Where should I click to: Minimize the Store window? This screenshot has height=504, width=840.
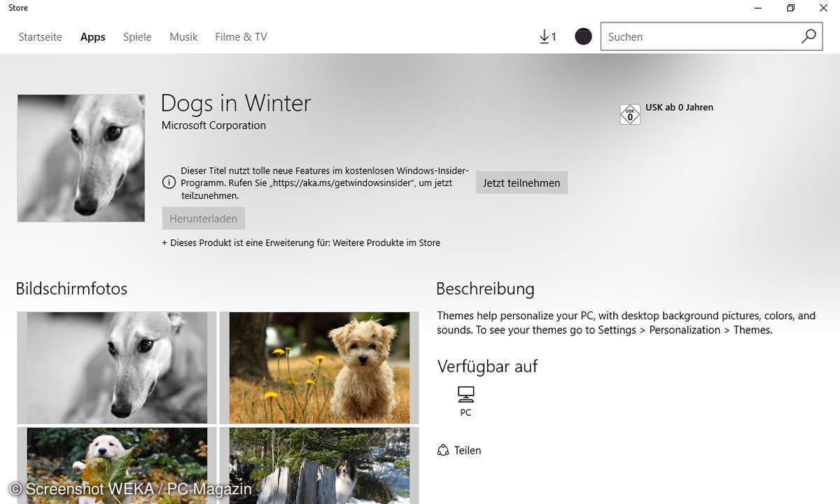[x=758, y=8]
